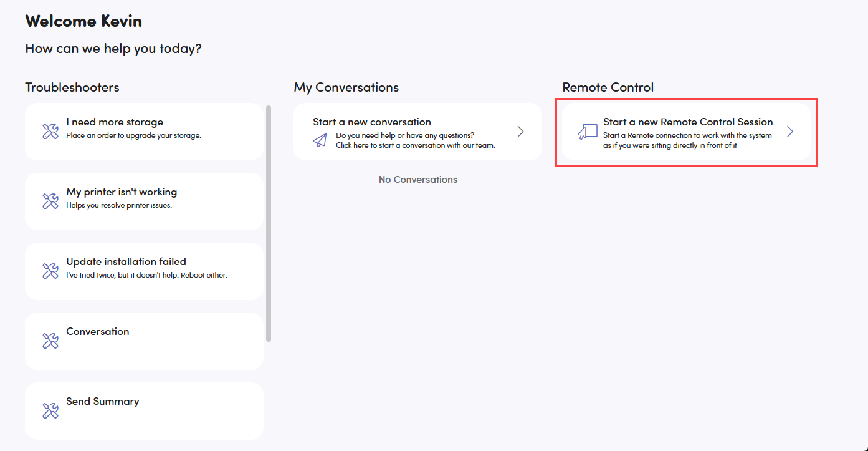Select the wrench icon next to Update installation failed
Image resolution: width=868 pixels, height=451 pixels.
[50, 271]
